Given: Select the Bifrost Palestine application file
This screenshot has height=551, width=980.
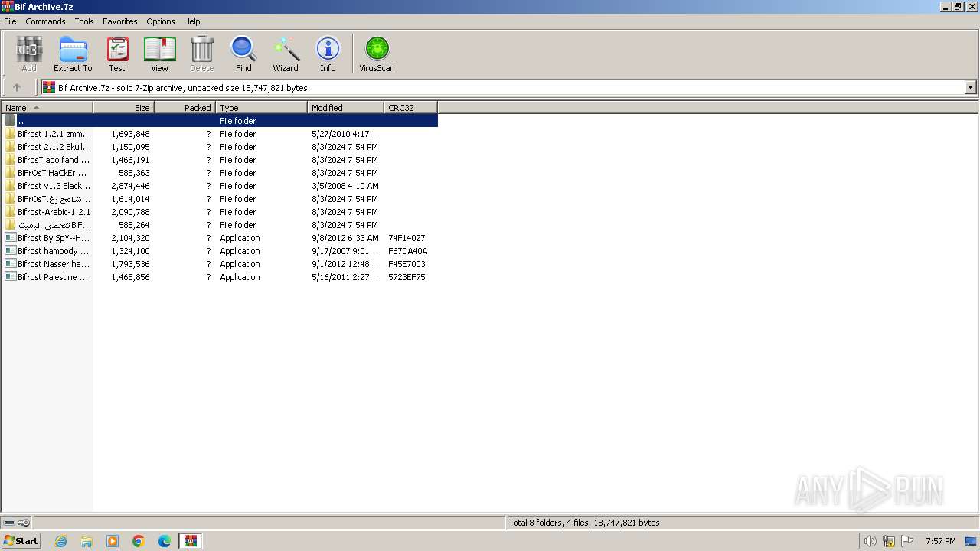Looking at the screenshot, I should coord(220,277).
